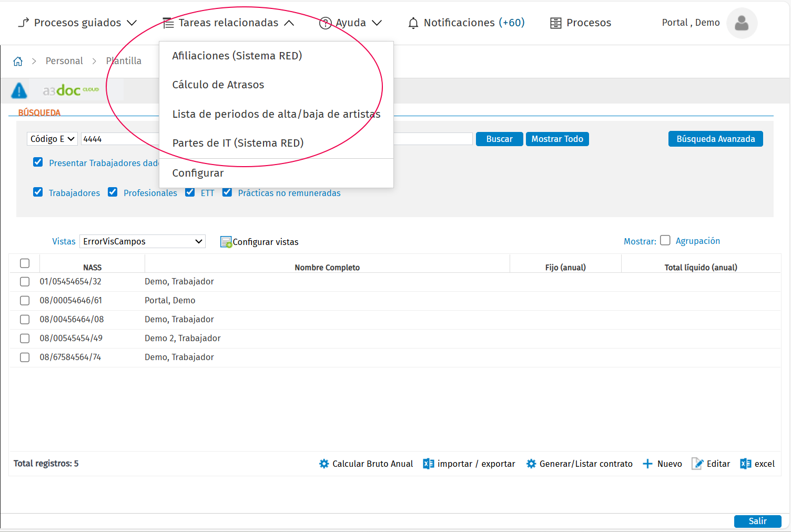791x532 pixels.
Task: Export table with excel icon
Action: pos(746,464)
